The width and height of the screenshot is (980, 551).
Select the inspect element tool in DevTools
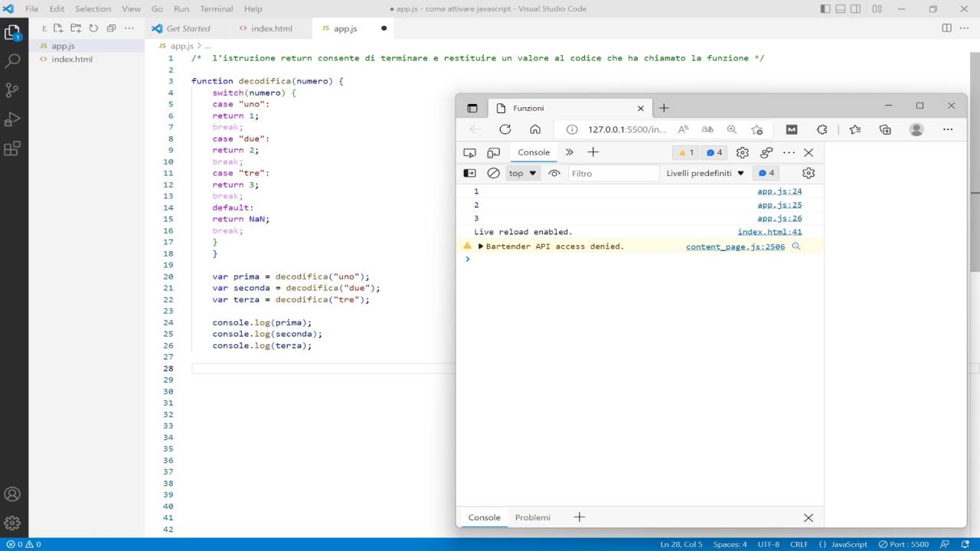(x=469, y=152)
